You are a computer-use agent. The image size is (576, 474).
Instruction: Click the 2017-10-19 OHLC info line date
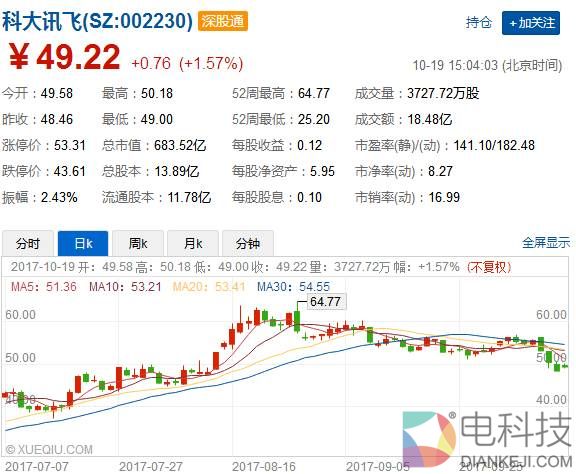(43, 267)
